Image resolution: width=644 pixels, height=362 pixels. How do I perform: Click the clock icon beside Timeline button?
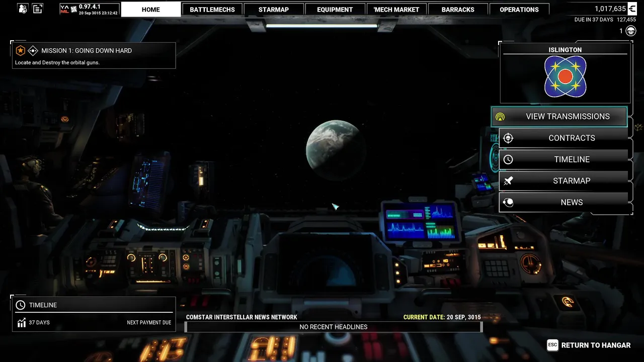click(508, 159)
